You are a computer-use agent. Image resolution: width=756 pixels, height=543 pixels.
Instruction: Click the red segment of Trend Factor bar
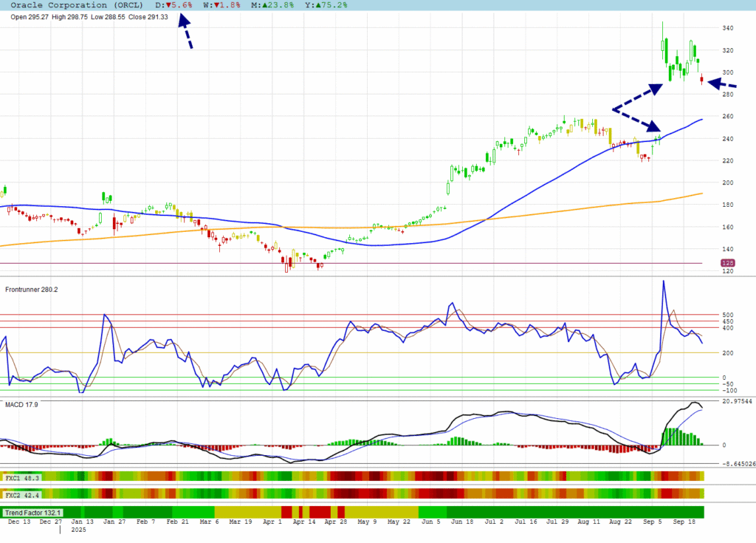[x=318, y=512]
